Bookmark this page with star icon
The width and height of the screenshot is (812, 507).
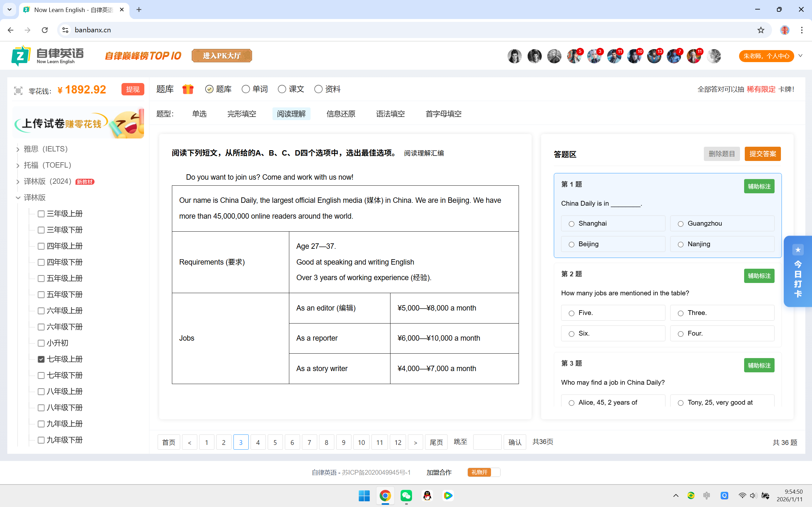click(761, 30)
